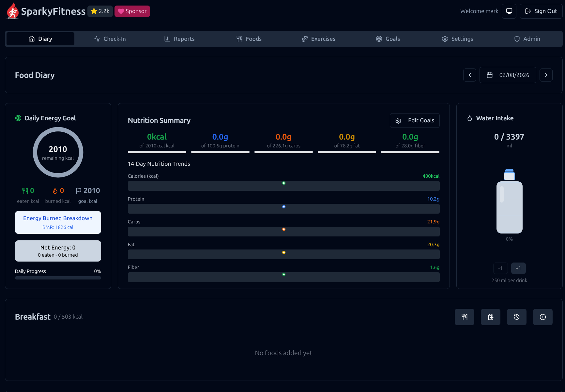
Task: Click the 2.2k star badge
Action: [x=100, y=11]
